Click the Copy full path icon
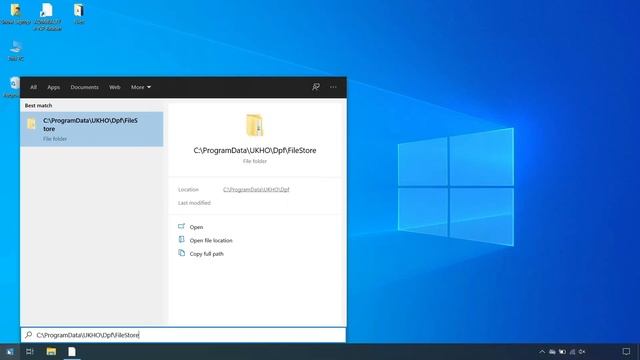Image resolution: width=640 pixels, height=360 pixels. [182, 253]
